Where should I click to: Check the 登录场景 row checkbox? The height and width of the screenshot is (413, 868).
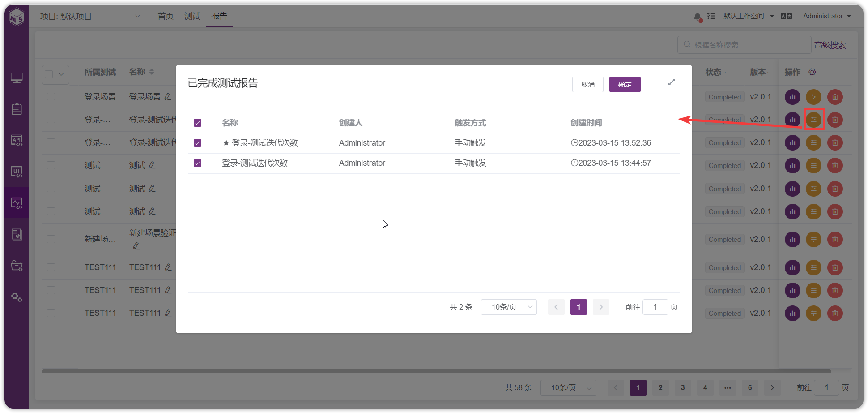[51, 97]
